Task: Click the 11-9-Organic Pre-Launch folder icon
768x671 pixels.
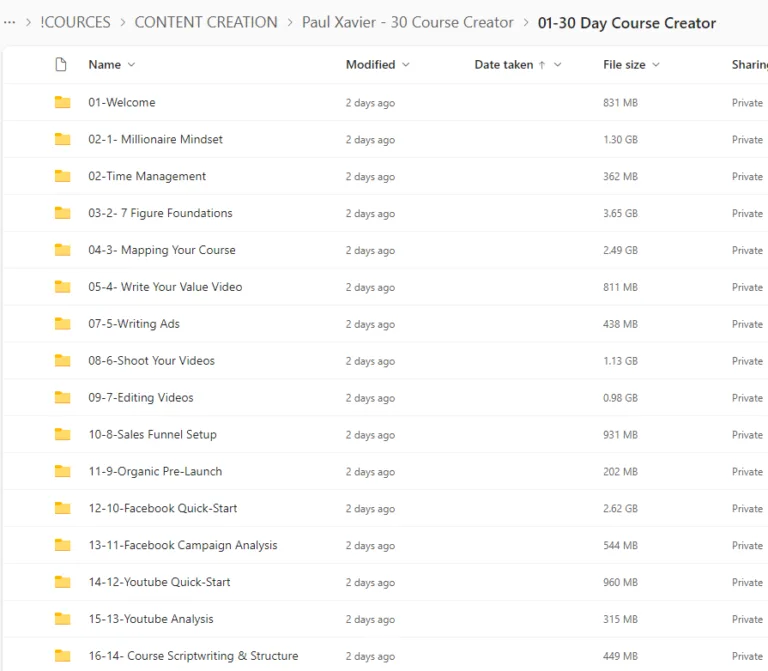Action: tap(63, 471)
